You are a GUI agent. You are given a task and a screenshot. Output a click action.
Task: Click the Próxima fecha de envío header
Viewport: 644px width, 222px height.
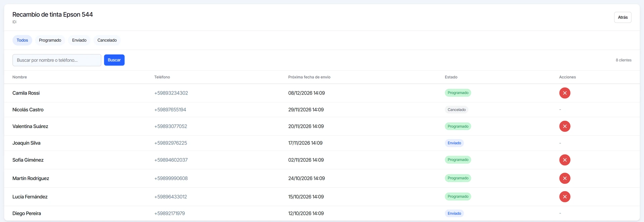coord(309,77)
